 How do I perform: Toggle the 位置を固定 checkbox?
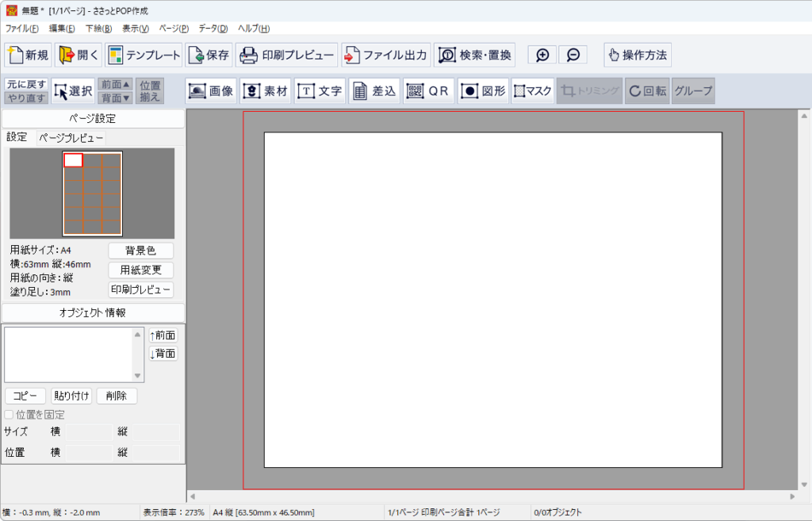(9, 415)
